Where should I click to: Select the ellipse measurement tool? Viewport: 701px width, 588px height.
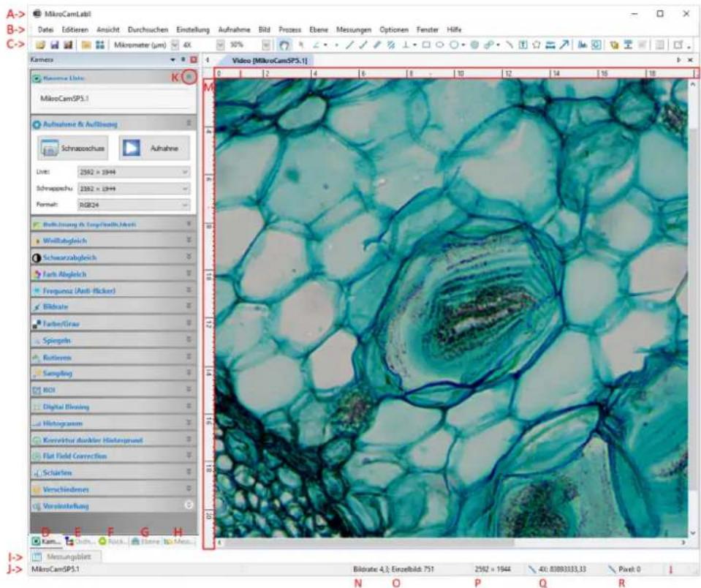click(440, 45)
